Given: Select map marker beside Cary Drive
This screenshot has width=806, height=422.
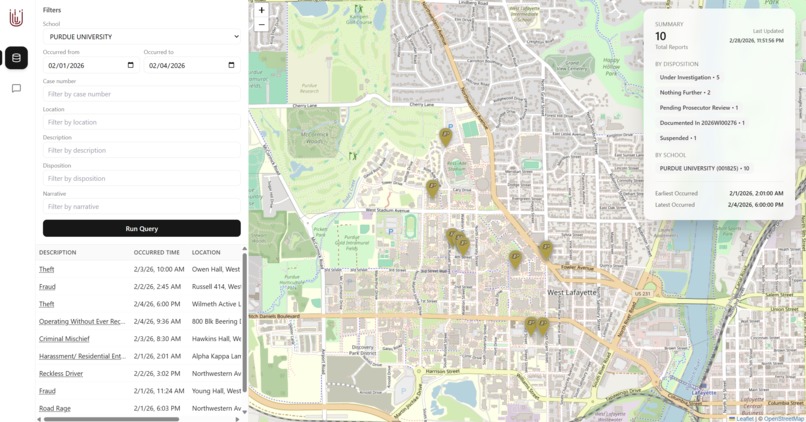Looking at the screenshot, I should pos(433,189).
